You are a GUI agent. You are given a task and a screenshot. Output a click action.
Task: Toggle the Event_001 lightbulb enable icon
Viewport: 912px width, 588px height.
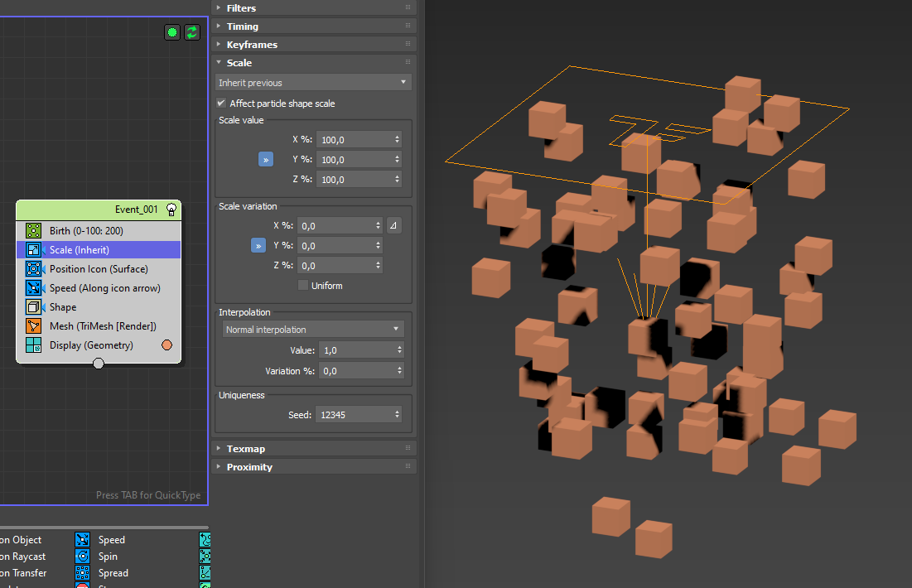[x=171, y=210]
